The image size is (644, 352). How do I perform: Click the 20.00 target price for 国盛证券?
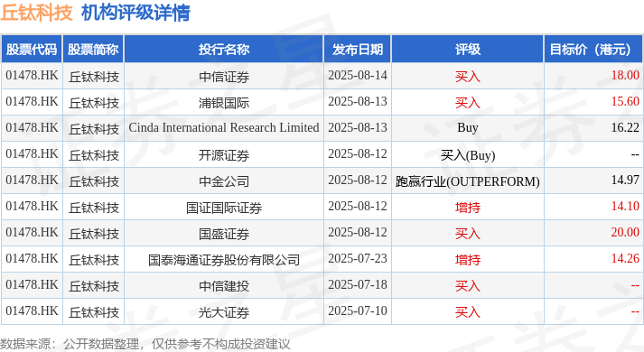625,233
